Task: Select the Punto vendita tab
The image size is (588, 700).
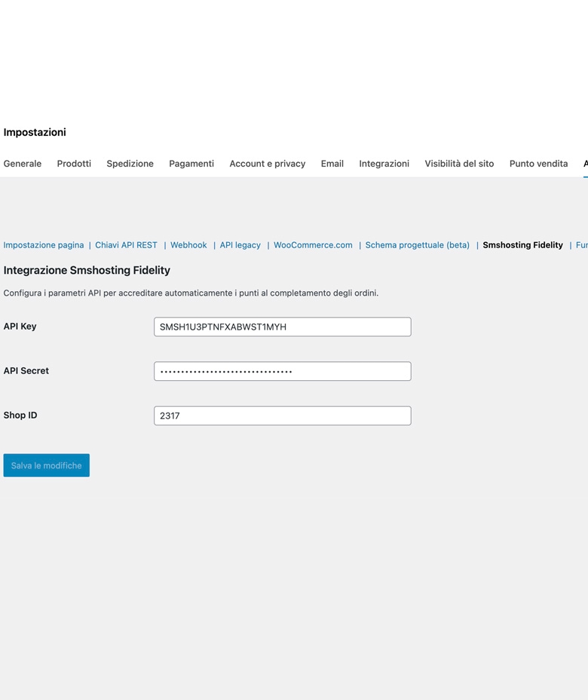Action: 538,164
